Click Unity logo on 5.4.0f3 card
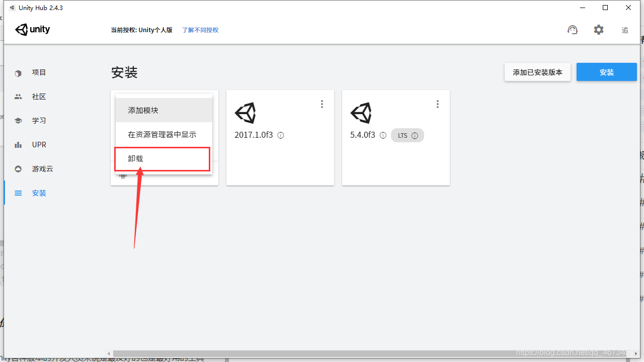The width and height of the screenshot is (644, 362). 361,113
